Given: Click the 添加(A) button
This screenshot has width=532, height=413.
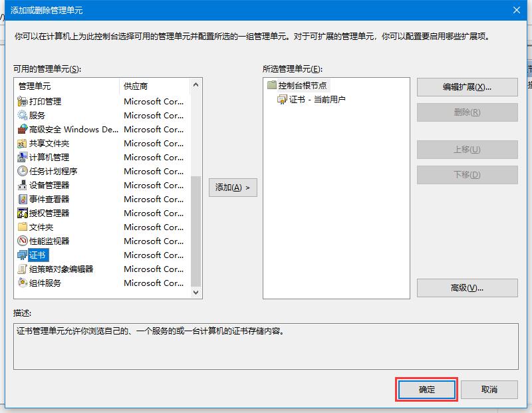Looking at the screenshot, I should point(233,188).
